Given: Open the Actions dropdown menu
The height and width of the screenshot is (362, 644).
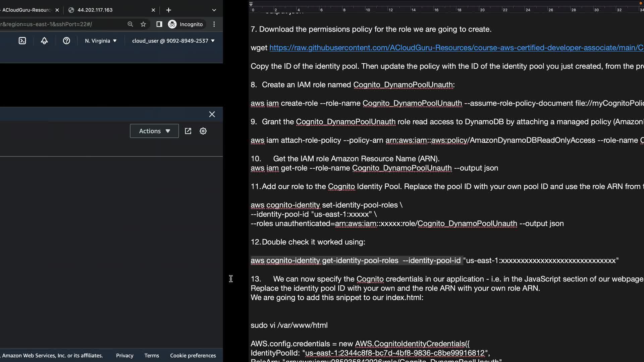Looking at the screenshot, I should pos(154,131).
